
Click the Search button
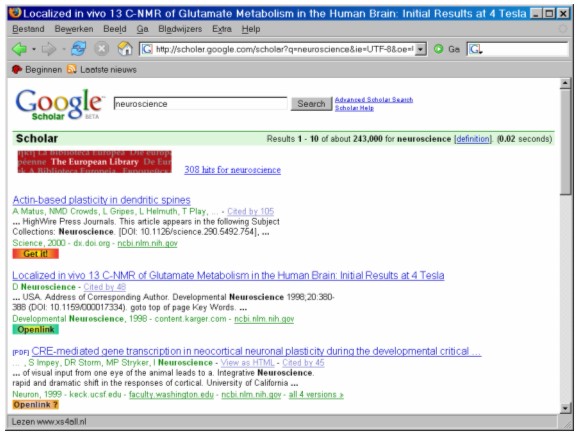311,104
